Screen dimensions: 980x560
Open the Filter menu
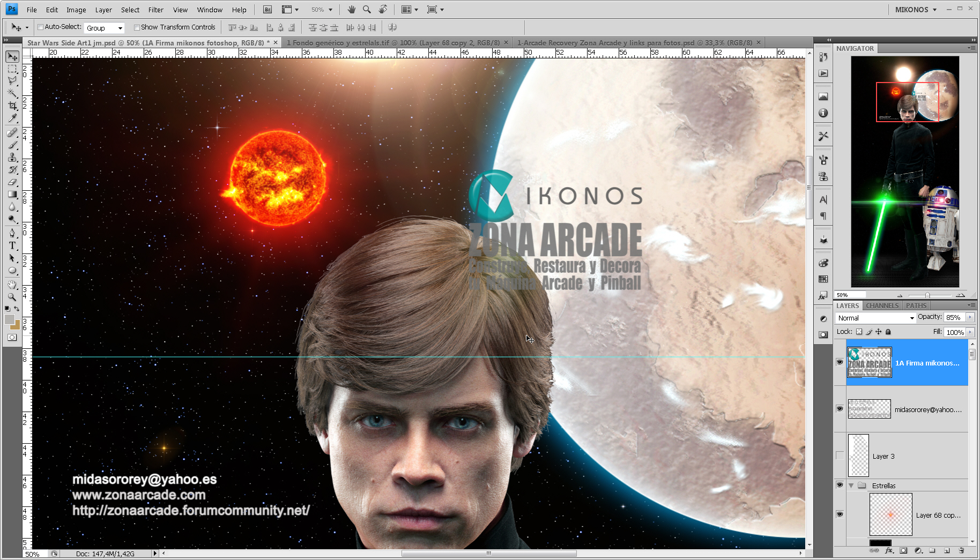155,10
